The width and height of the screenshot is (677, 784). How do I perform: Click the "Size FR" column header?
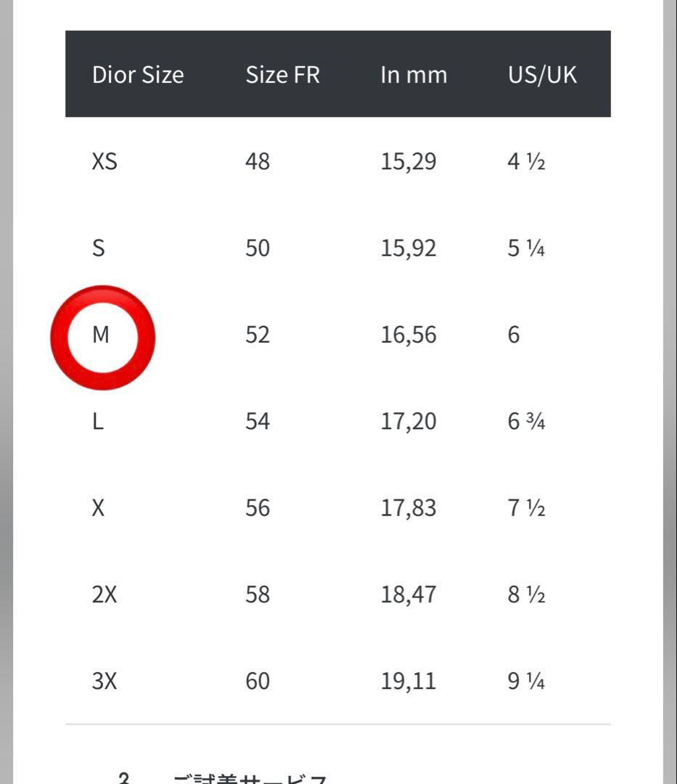click(x=282, y=75)
